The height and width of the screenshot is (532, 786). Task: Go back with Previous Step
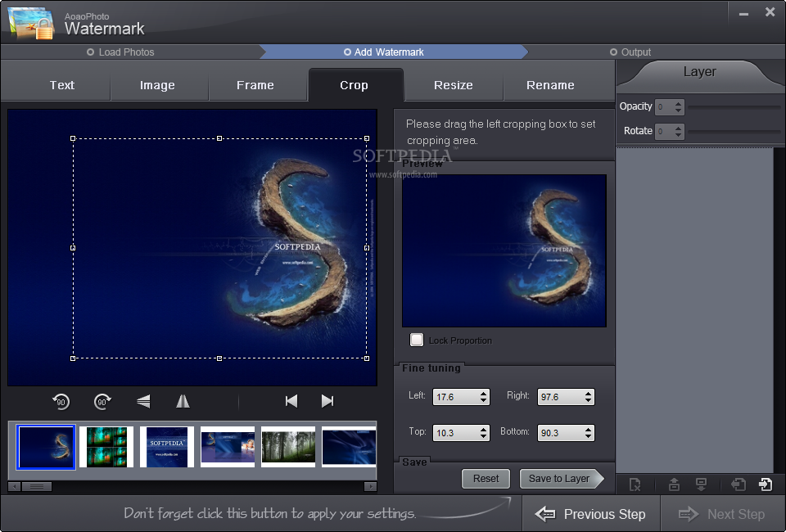[x=591, y=514]
